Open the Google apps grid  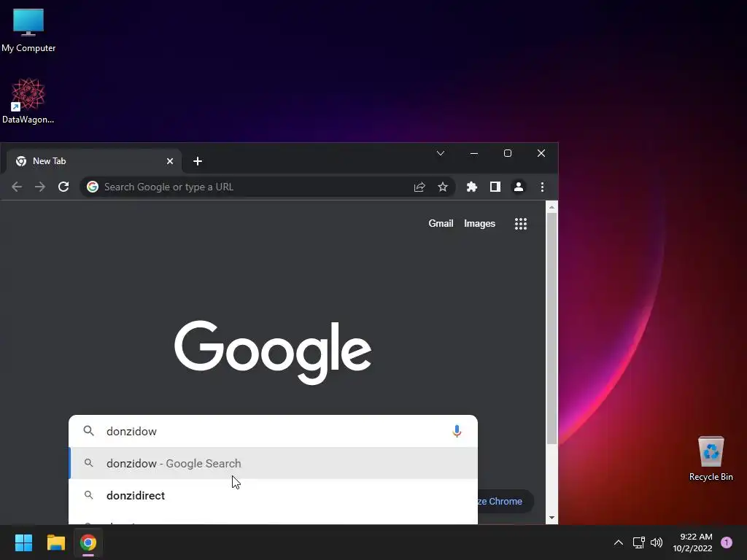click(x=521, y=224)
